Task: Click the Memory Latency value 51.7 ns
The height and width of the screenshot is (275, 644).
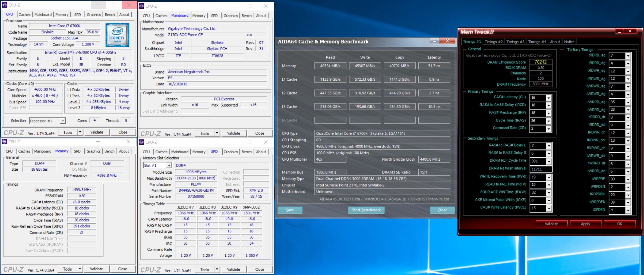Action: point(434,66)
